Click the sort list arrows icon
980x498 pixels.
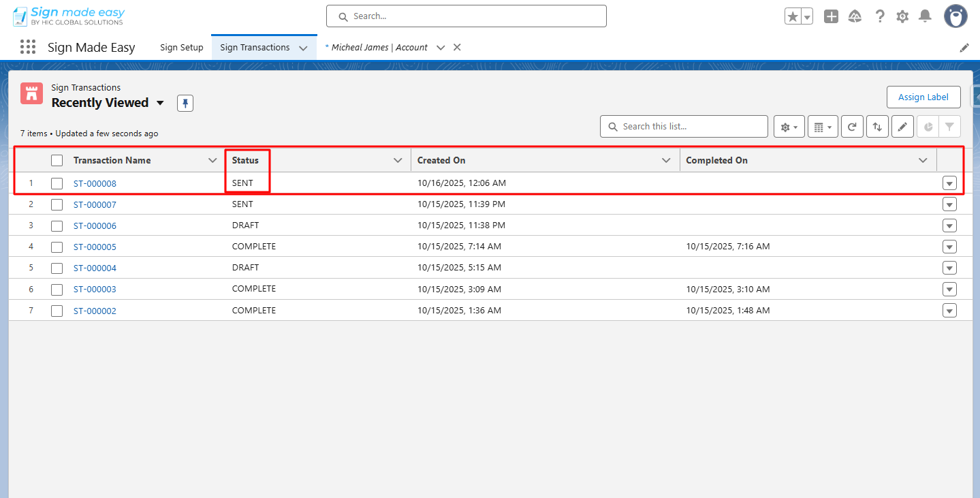pyautogui.click(x=877, y=127)
